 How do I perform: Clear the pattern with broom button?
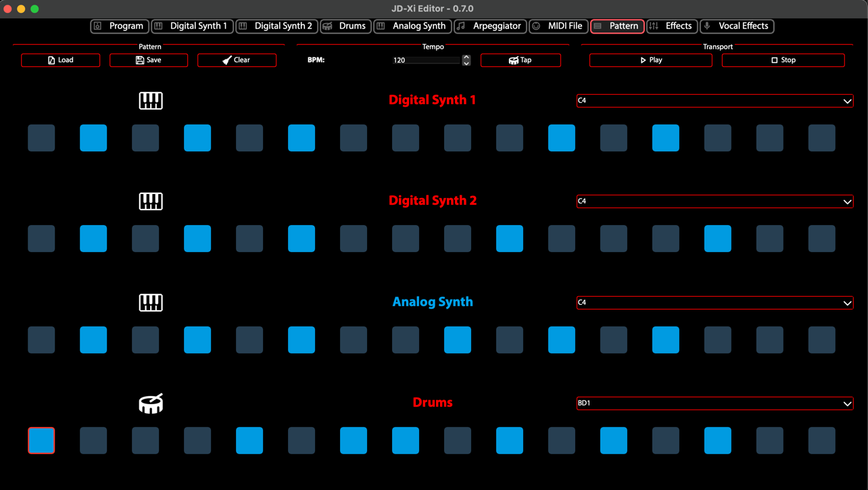pyautogui.click(x=237, y=60)
